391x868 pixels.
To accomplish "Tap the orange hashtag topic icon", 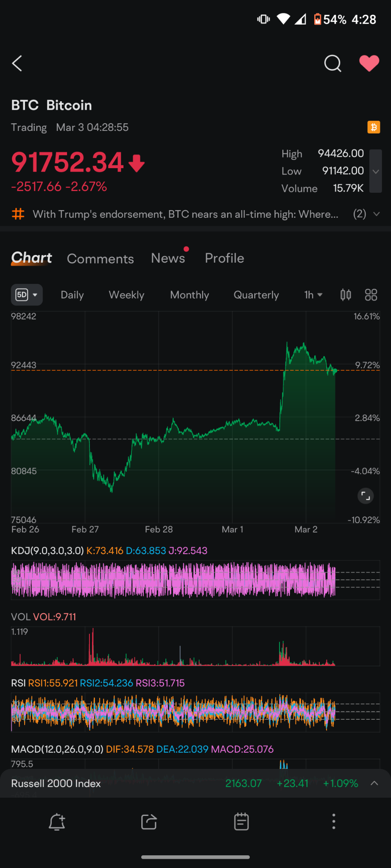I will (18, 214).
